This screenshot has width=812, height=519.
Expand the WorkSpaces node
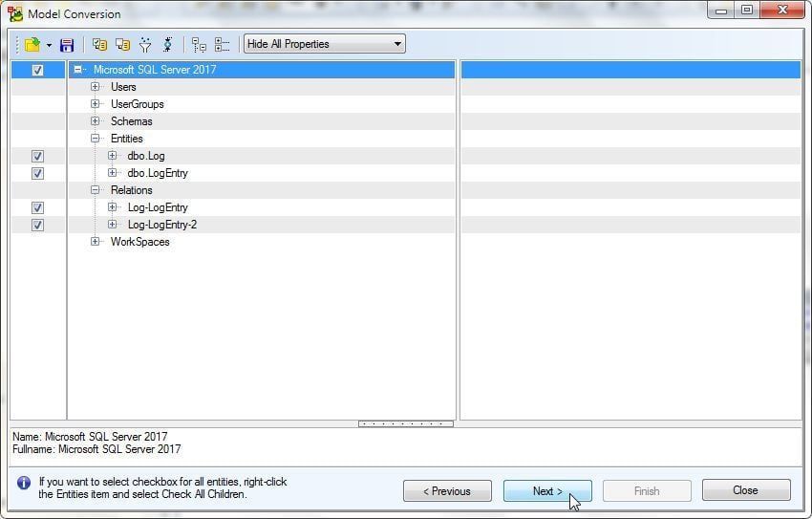(95, 242)
